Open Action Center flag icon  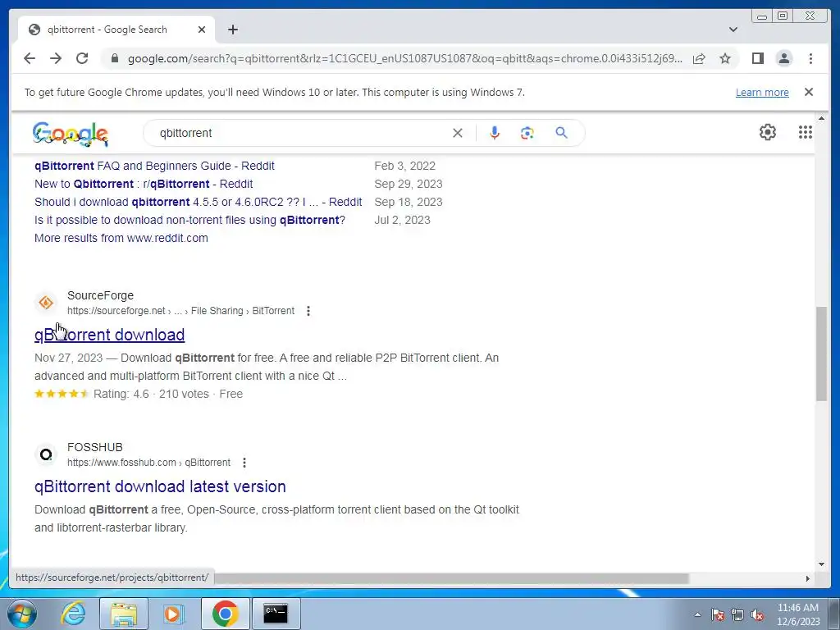point(717,614)
